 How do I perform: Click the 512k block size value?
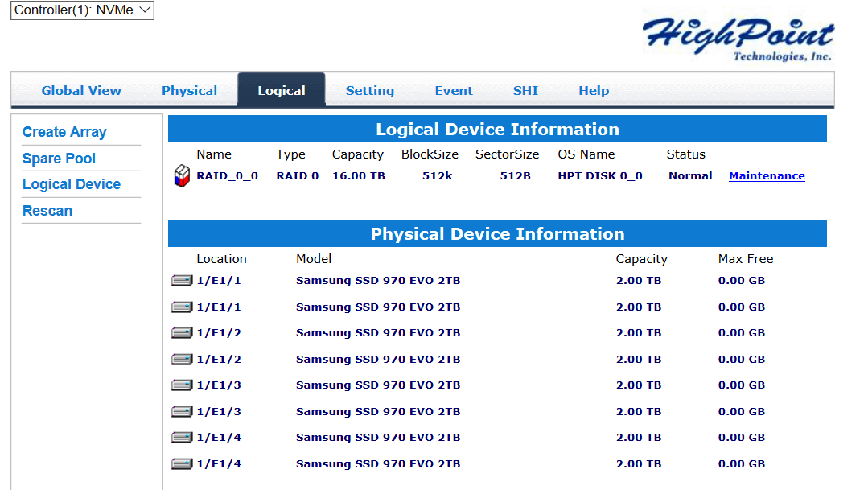tap(438, 176)
